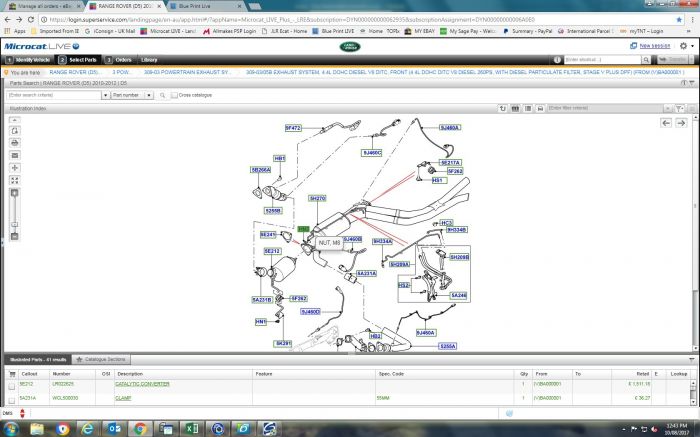Go to the previous illustration arrow
The image size is (700, 437).
pyautogui.click(x=666, y=123)
